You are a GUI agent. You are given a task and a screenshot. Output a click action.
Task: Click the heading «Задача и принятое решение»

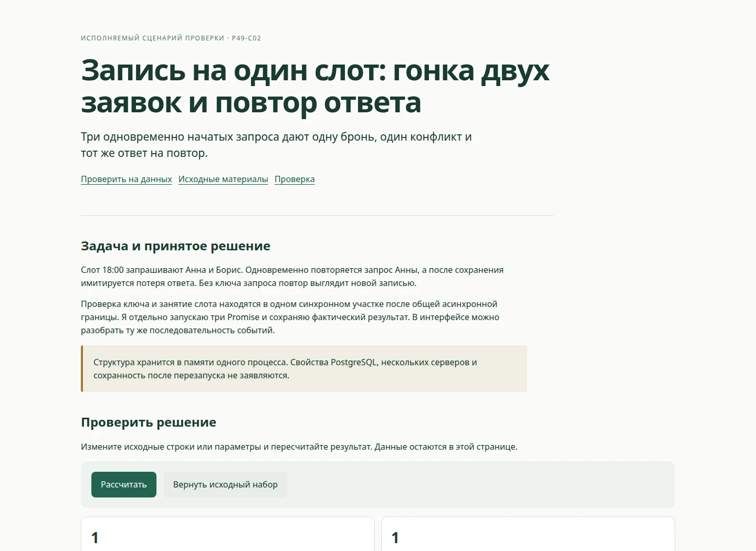176,246
